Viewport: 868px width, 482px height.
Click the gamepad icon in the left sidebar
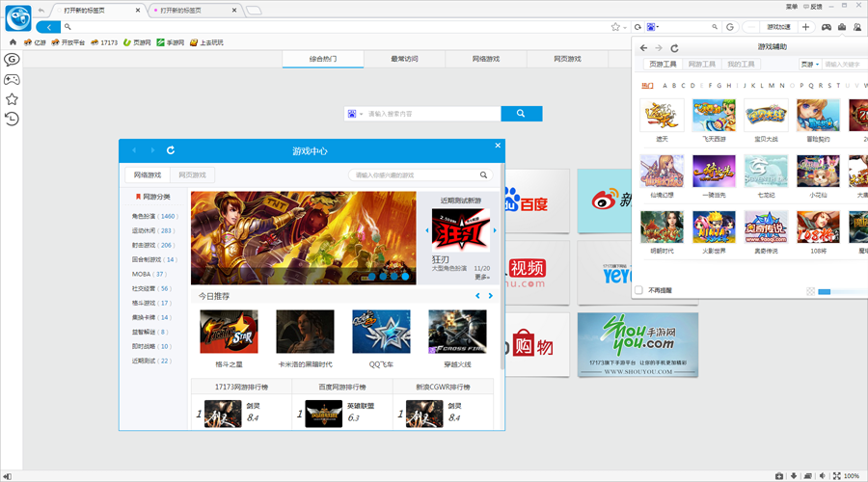12,78
